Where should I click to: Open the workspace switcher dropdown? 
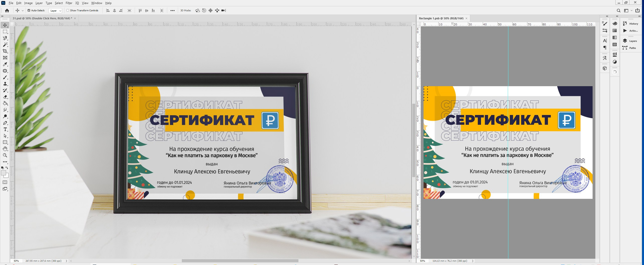628,11
